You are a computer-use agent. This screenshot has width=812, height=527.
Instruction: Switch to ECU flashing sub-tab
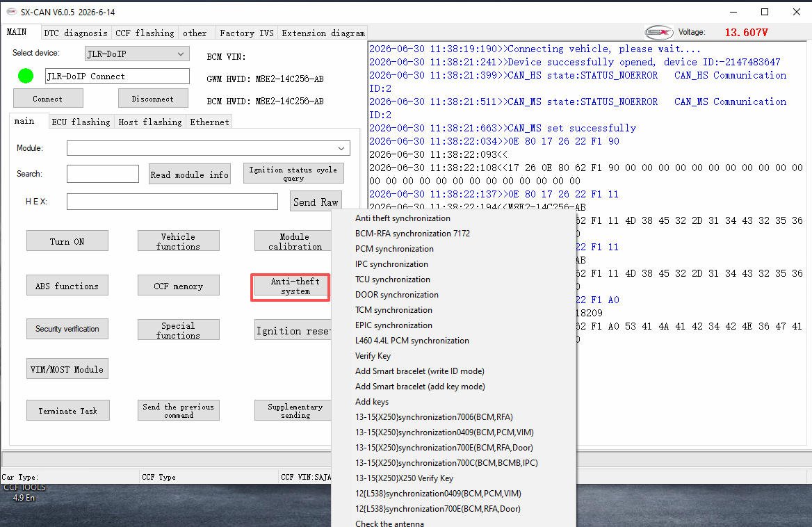pos(81,122)
